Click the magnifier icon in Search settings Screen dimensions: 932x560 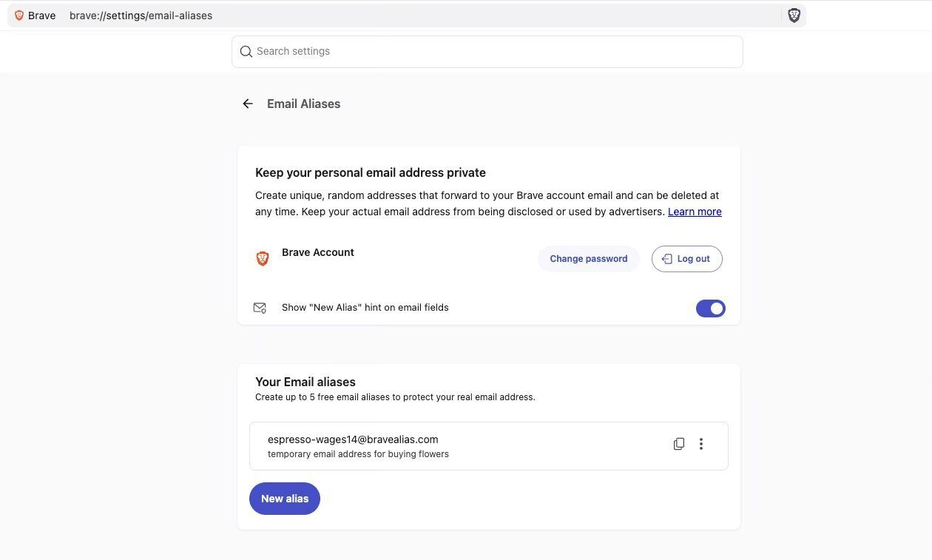[x=246, y=52]
